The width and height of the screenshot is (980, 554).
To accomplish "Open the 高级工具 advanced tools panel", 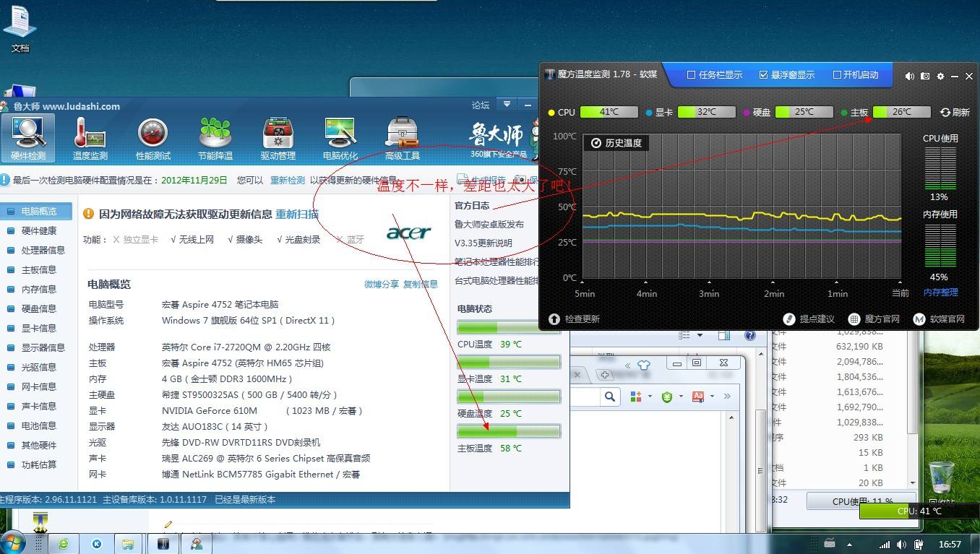I will (x=402, y=137).
